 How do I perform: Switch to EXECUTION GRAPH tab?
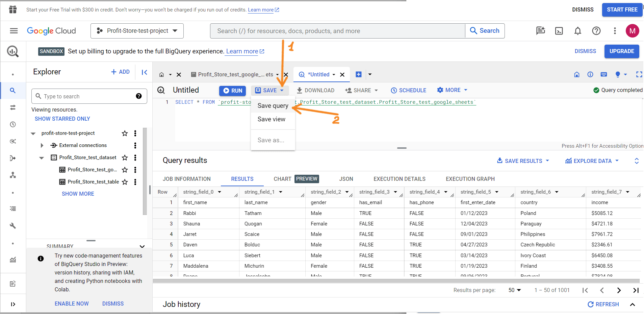tap(470, 179)
